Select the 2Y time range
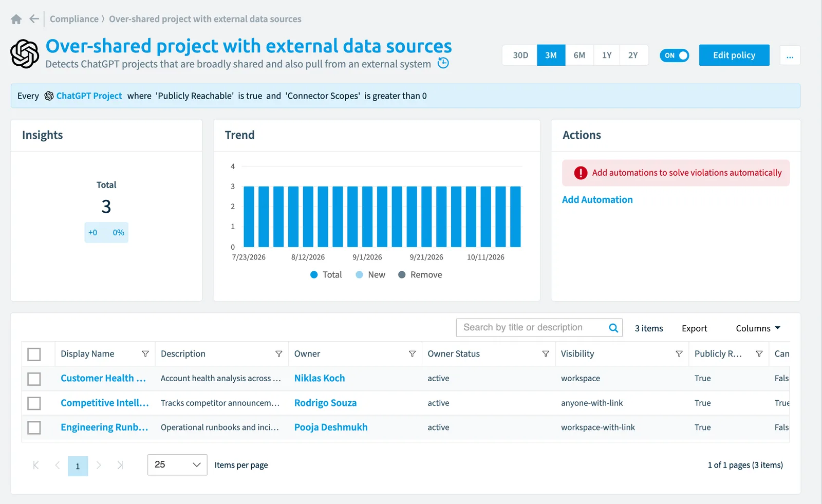Image resolution: width=822 pixels, height=504 pixels. (633, 55)
